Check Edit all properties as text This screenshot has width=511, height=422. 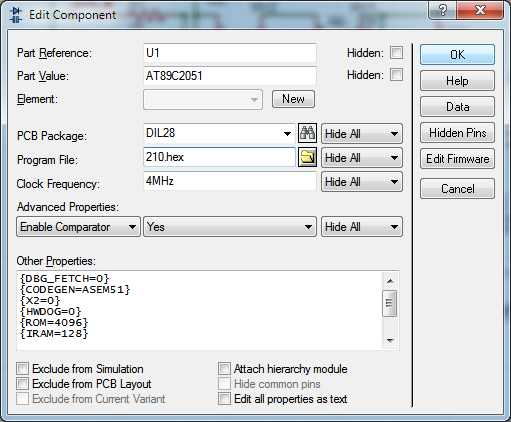coord(224,399)
